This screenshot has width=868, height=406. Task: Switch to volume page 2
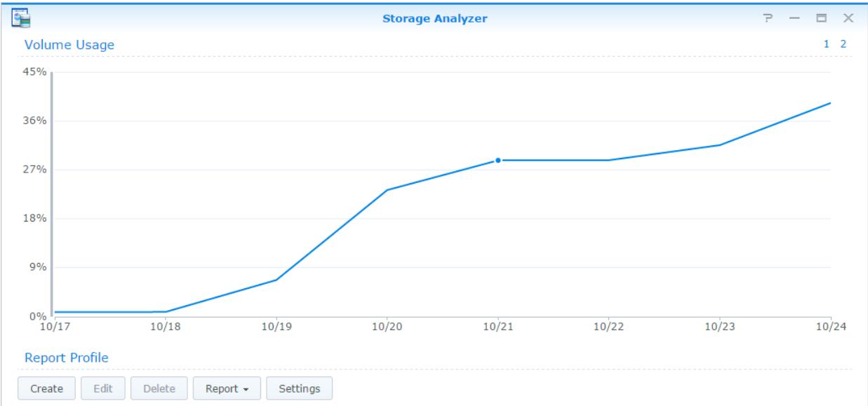coord(843,44)
